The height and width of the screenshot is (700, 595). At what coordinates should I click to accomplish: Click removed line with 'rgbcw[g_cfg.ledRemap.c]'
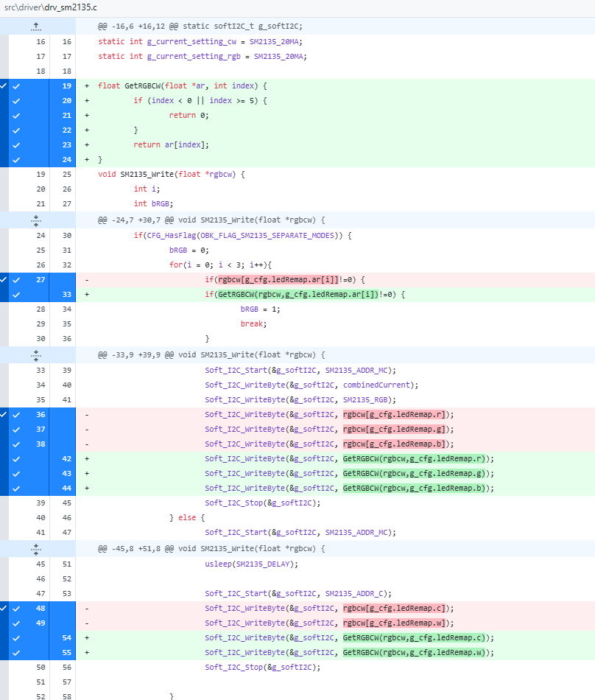click(x=330, y=608)
